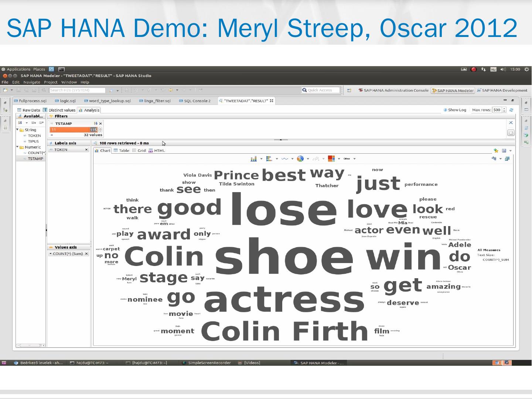Clear all filters with the blue X
The image size is (532, 399).
(x=511, y=123)
